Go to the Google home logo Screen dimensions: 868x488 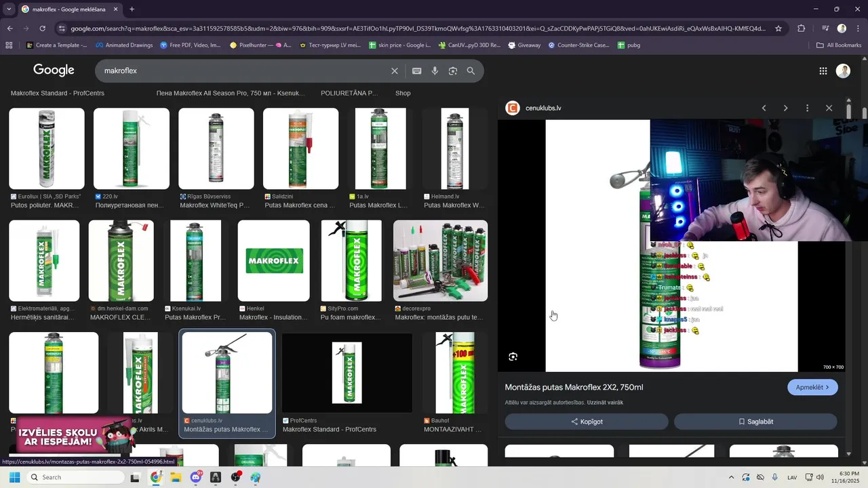tap(54, 70)
